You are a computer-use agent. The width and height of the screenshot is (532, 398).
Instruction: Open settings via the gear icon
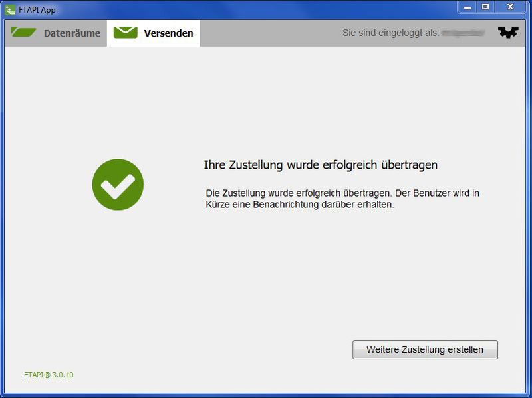point(508,32)
